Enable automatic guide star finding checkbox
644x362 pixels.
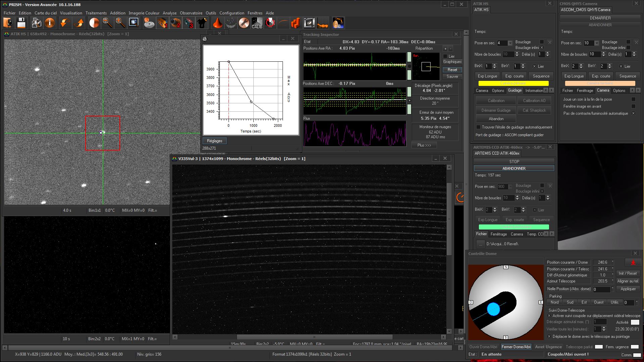pos(478,127)
